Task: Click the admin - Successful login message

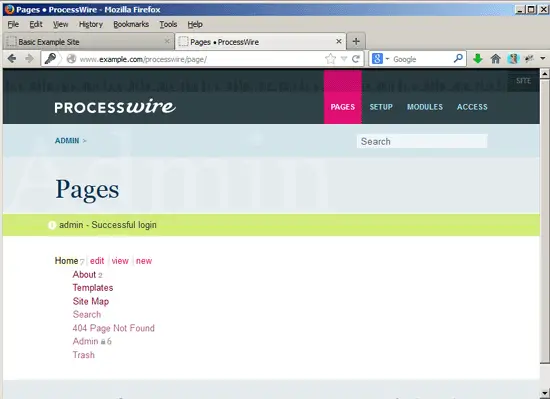Action: click(108, 225)
